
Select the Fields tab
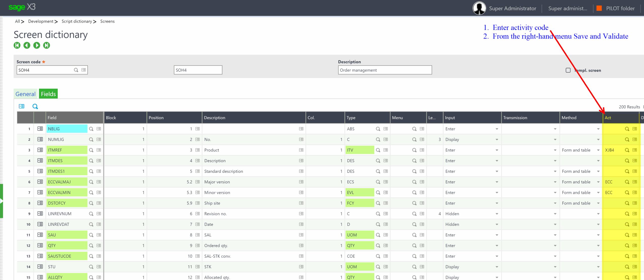click(48, 94)
